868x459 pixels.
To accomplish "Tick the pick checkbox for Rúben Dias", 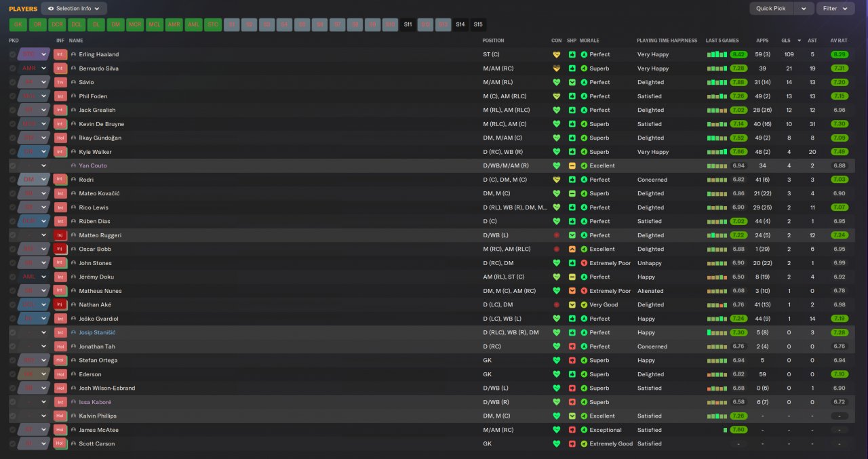I will point(13,221).
